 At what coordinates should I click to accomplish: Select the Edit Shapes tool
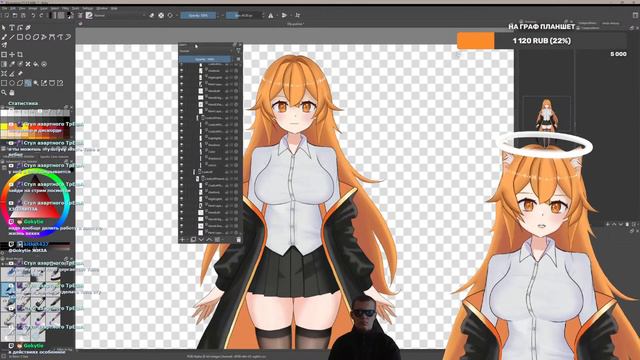point(20,27)
